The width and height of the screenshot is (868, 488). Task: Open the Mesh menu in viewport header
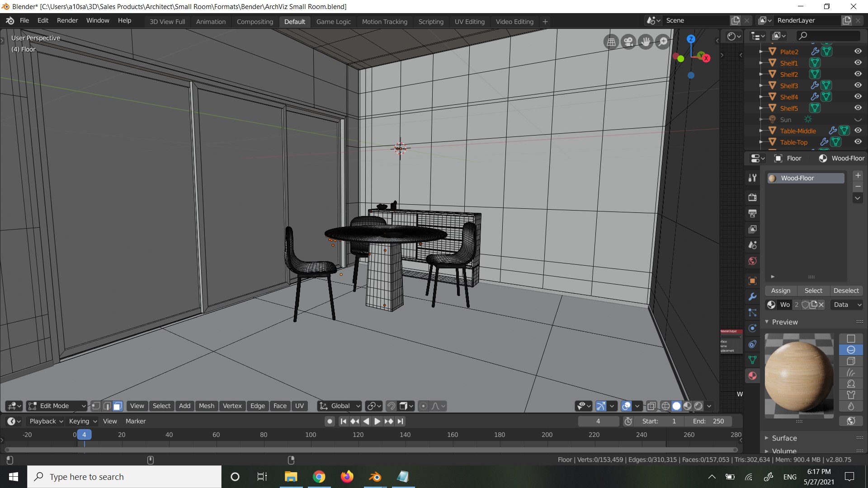pyautogui.click(x=206, y=406)
